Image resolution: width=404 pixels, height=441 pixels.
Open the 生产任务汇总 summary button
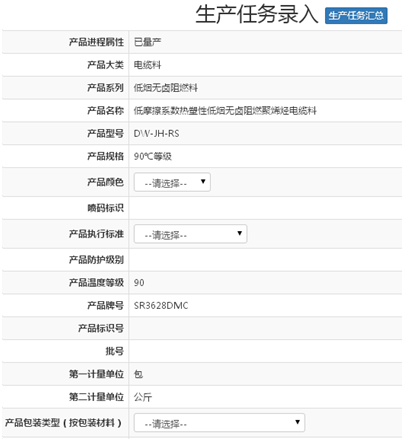tap(356, 15)
